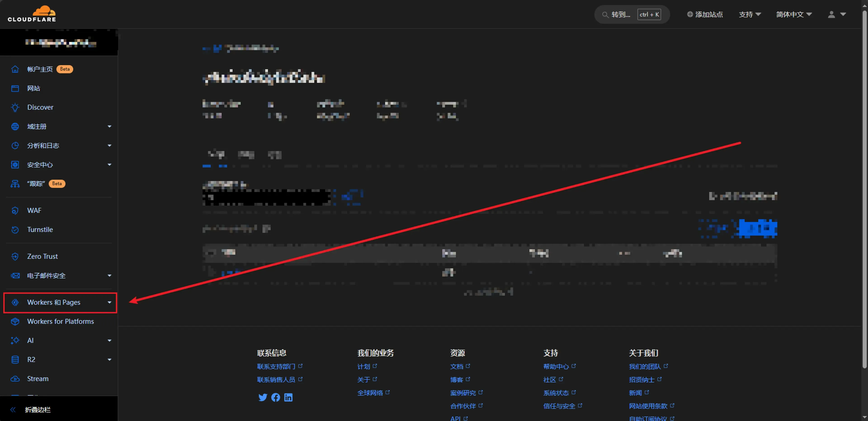The width and height of the screenshot is (868, 421).
Task: Click the Cloudflare logo
Action: tap(32, 14)
